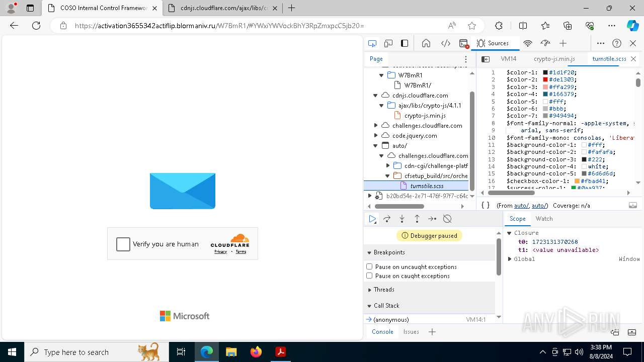Click the source coverage download icon
The width and height of the screenshot is (644, 362).
[633, 205]
